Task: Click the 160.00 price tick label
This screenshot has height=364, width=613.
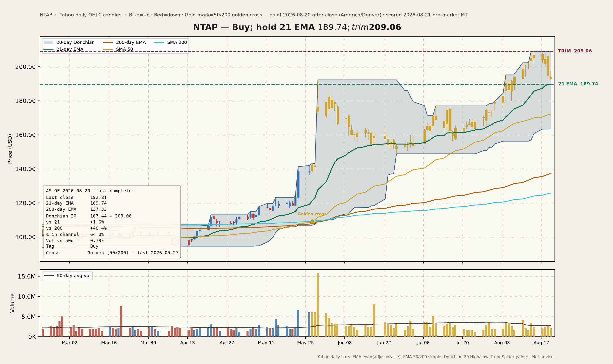Action: point(25,135)
